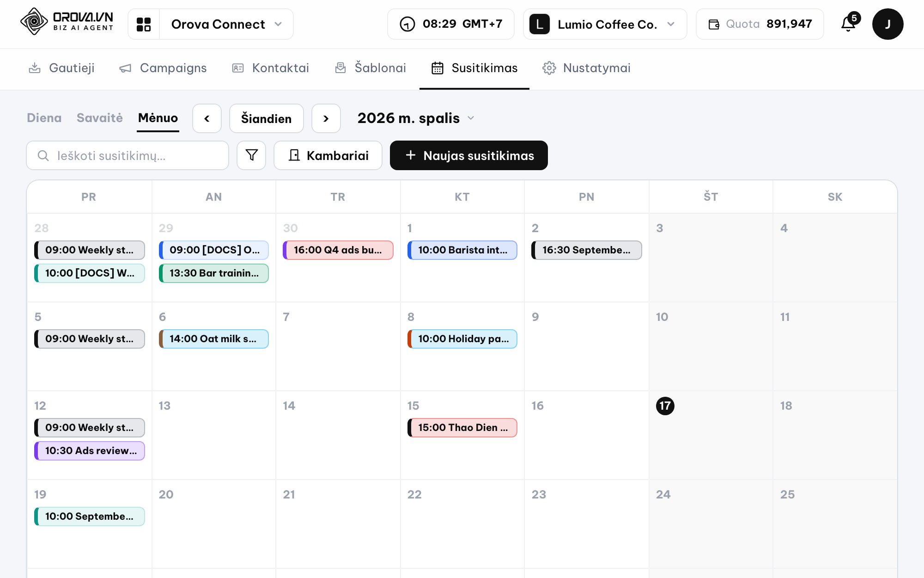924x578 pixels.
Task: Open the filter funnel button
Action: (x=251, y=155)
